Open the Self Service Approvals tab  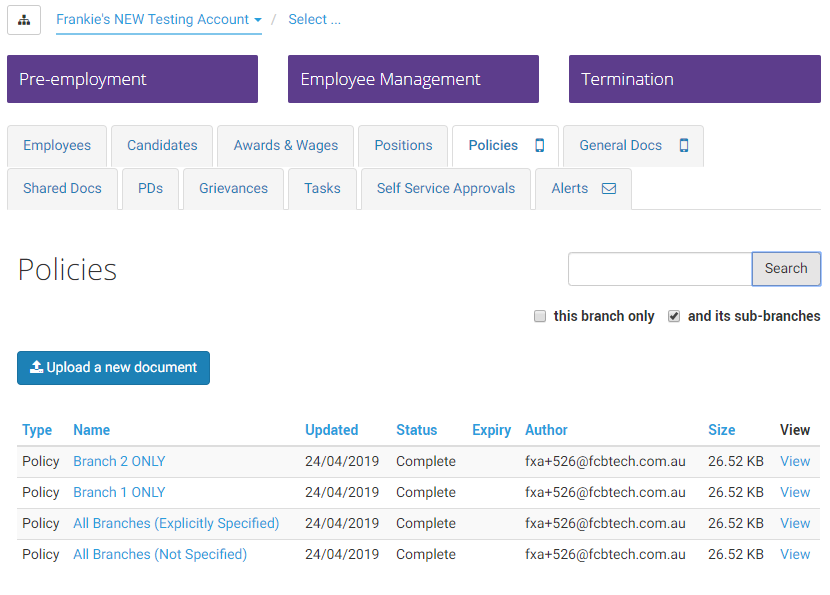tap(446, 189)
